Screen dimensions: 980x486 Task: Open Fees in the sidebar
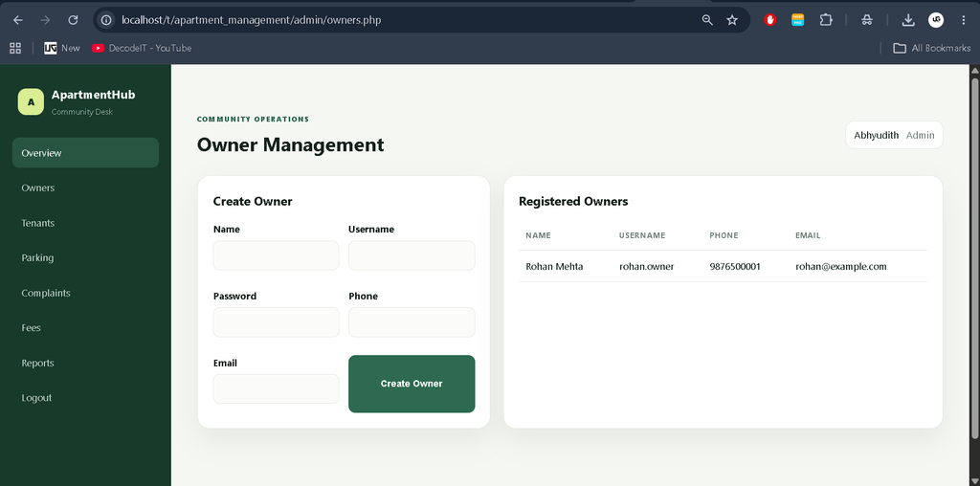tap(85, 327)
